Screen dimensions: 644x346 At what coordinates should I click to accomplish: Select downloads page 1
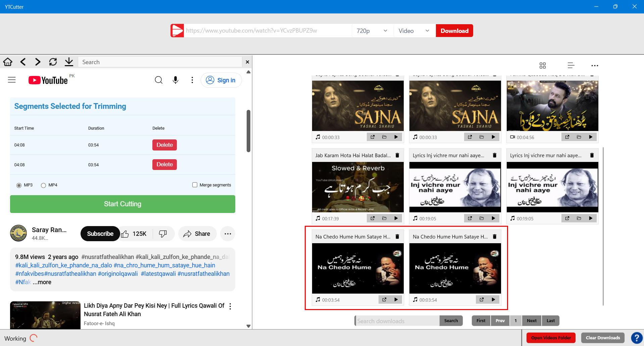[516, 321]
